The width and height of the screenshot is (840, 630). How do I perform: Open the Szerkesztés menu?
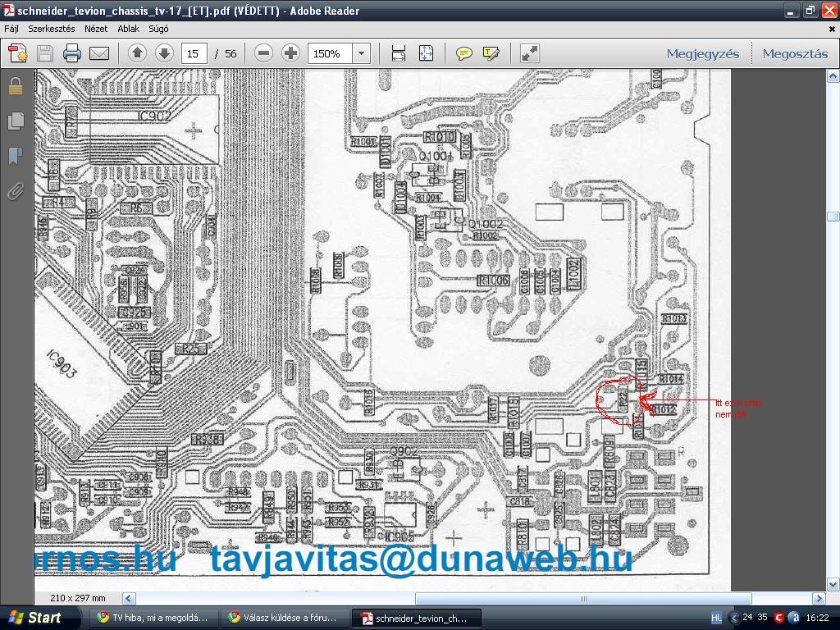(x=52, y=29)
